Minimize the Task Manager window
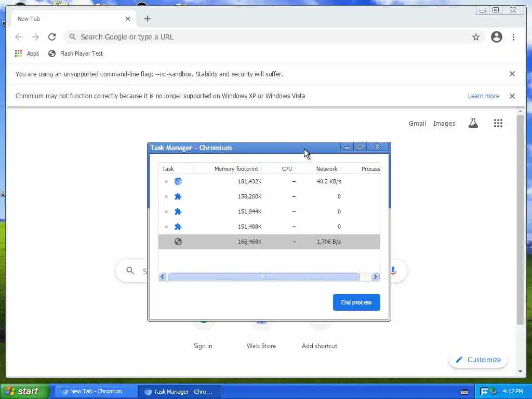The height and width of the screenshot is (399, 532). tap(347, 147)
